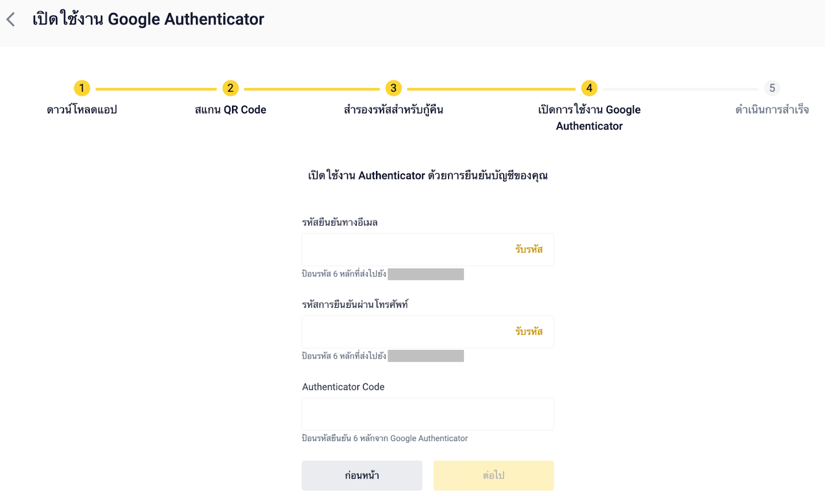Select step 3 circle for backup key

393,88
